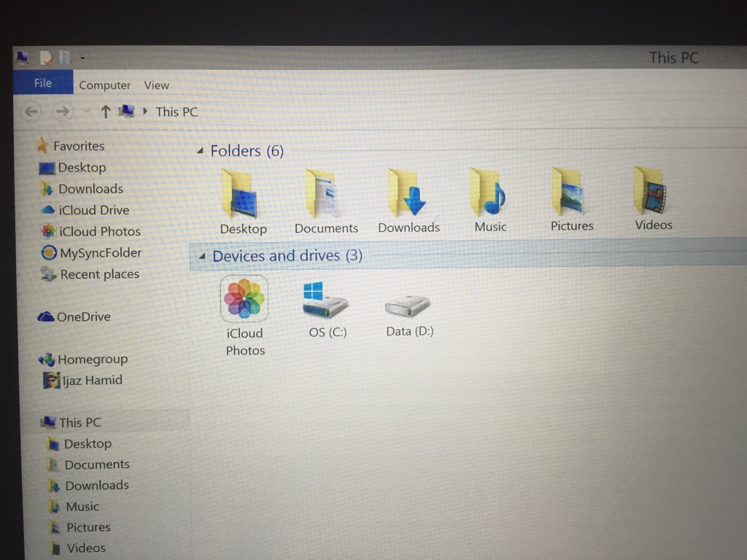747x560 pixels.
Task: Open the recent locations dropdown arrow
Action: (86, 112)
